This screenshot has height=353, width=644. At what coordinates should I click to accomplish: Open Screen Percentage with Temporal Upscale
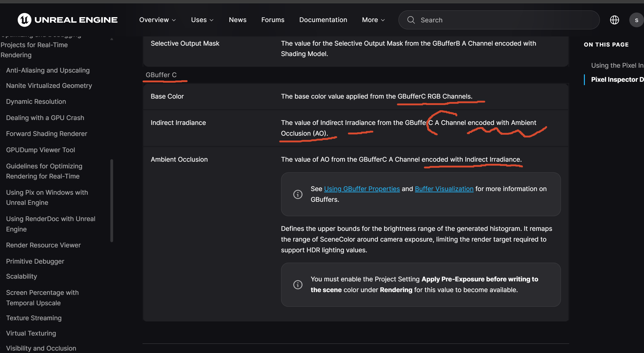pos(42,298)
